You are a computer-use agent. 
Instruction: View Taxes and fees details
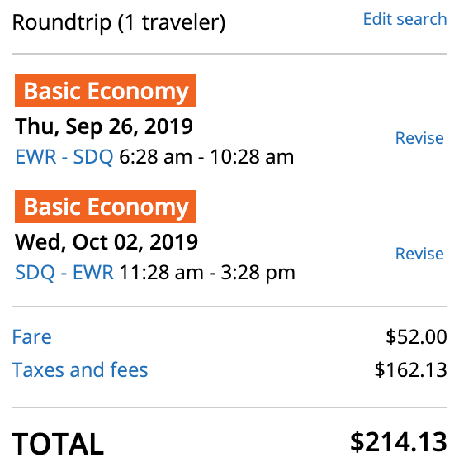pyautogui.click(x=80, y=369)
